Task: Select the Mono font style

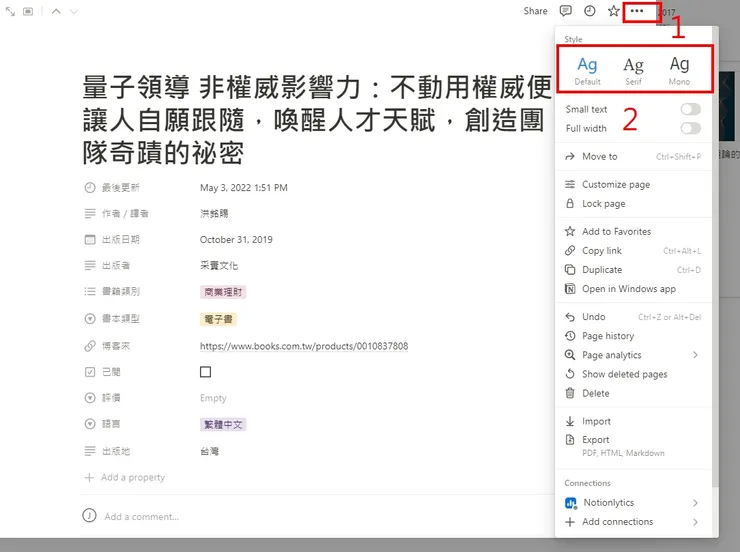Action: tap(680, 70)
